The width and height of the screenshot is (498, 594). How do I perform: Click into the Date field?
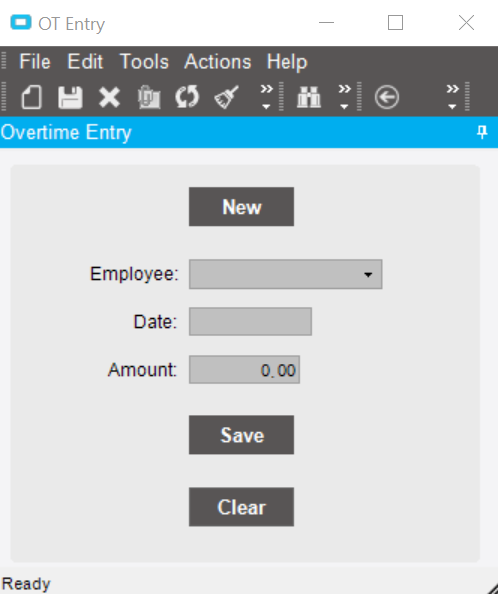tap(250, 322)
